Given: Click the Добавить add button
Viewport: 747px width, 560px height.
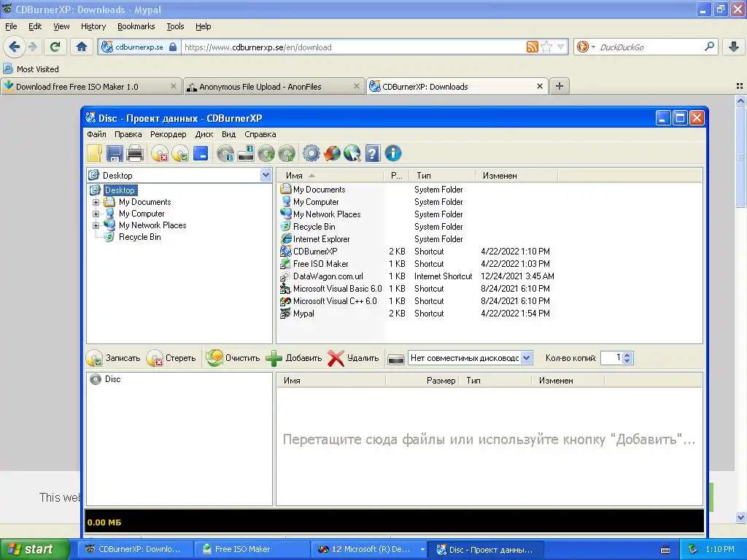Looking at the screenshot, I should point(294,358).
